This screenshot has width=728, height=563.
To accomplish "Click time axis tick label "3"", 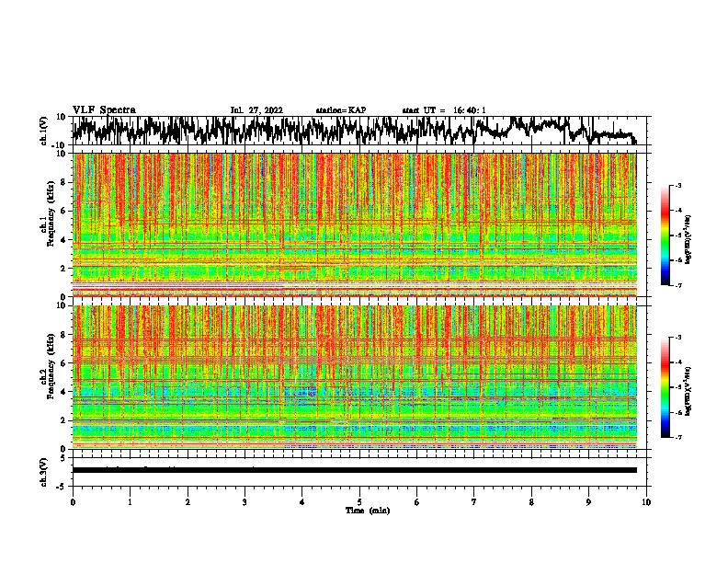I will [245, 502].
